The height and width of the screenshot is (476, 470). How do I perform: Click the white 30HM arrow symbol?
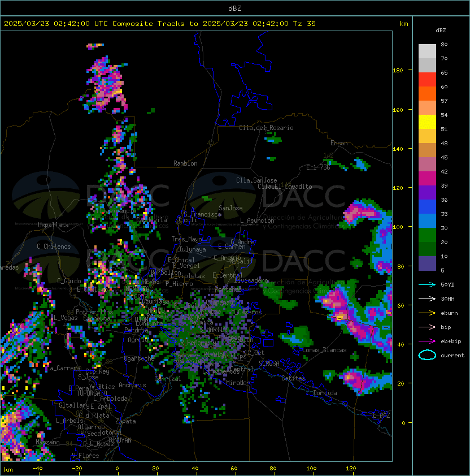point(427,298)
